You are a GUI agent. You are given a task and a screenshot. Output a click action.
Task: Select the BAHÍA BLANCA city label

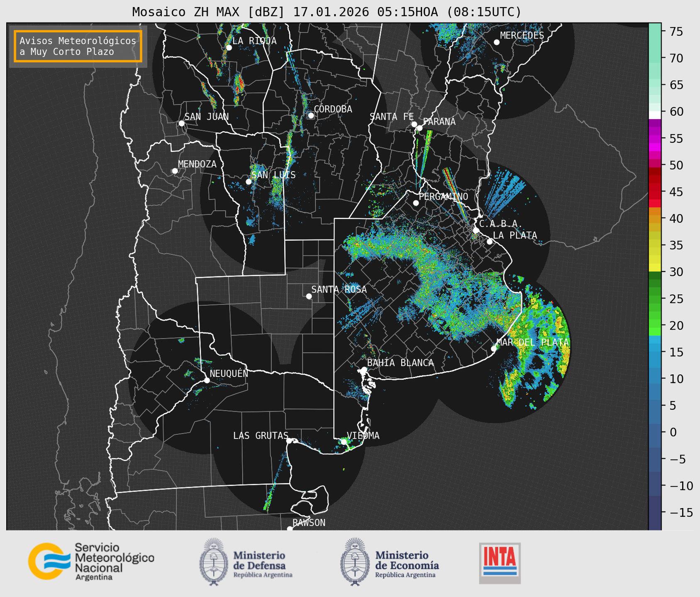400,363
